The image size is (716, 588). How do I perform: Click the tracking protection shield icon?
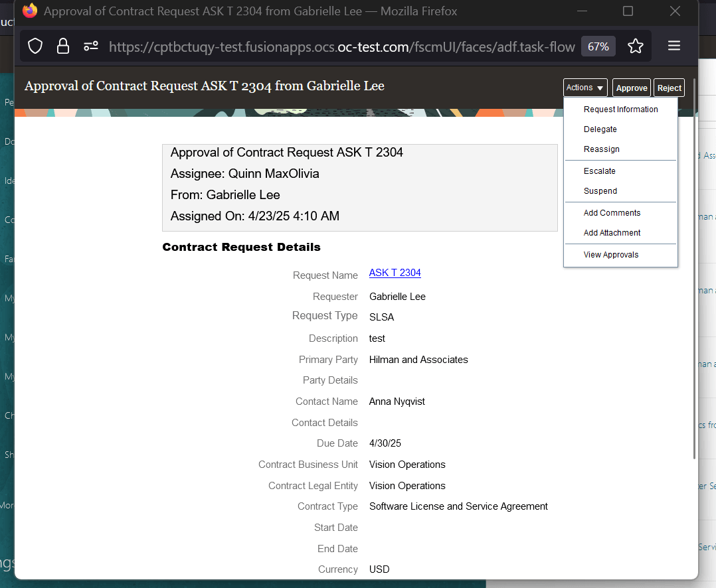[35, 46]
